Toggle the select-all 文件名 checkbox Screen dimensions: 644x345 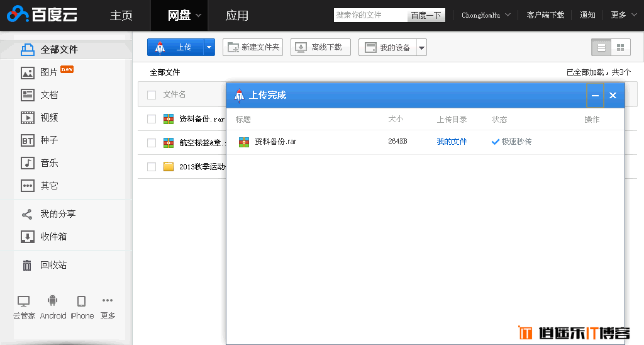coord(152,95)
